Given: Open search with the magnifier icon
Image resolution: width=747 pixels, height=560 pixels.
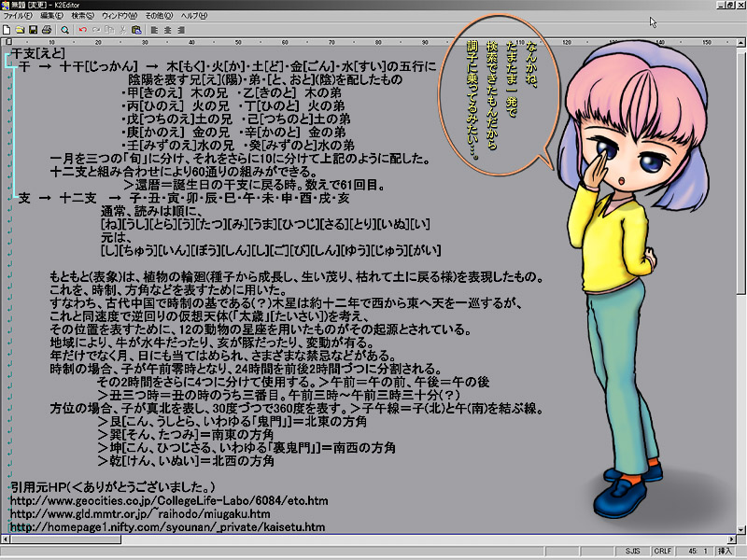Looking at the screenshot, I should [64, 30].
